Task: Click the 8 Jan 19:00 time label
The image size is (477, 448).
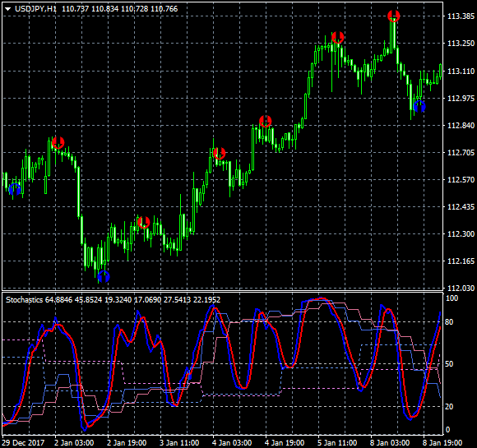Action: [442, 442]
